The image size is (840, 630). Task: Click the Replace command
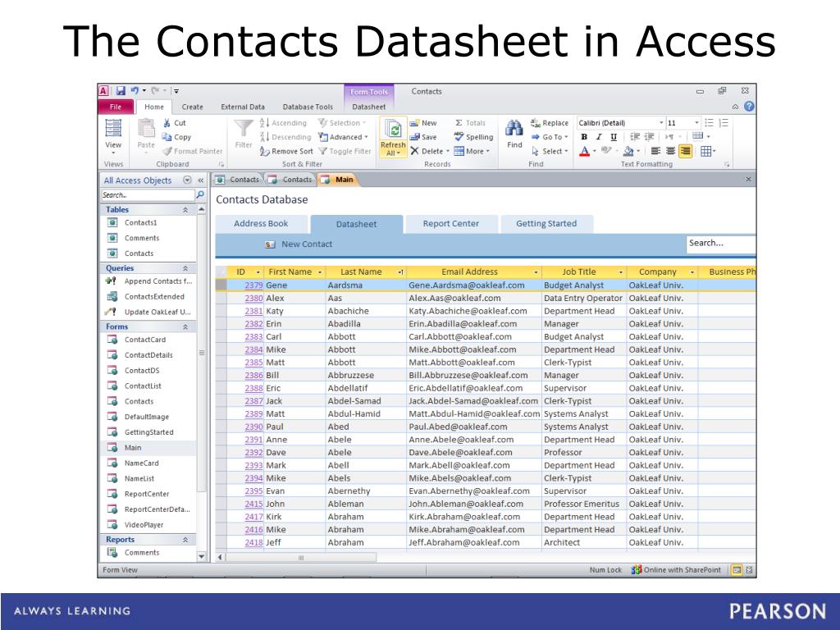[x=550, y=123]
